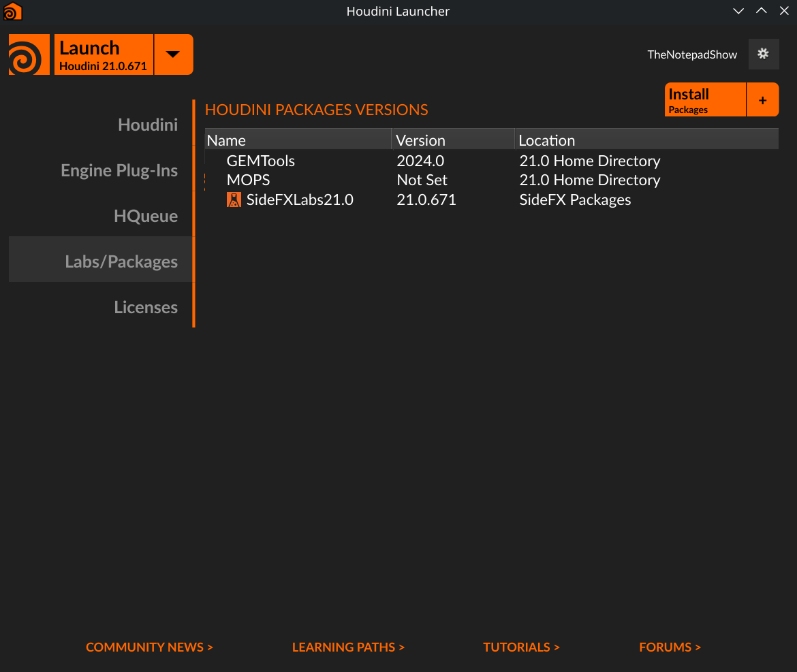Open the Forums link
Screen dimensions: 797x672
tap(670, 647)
